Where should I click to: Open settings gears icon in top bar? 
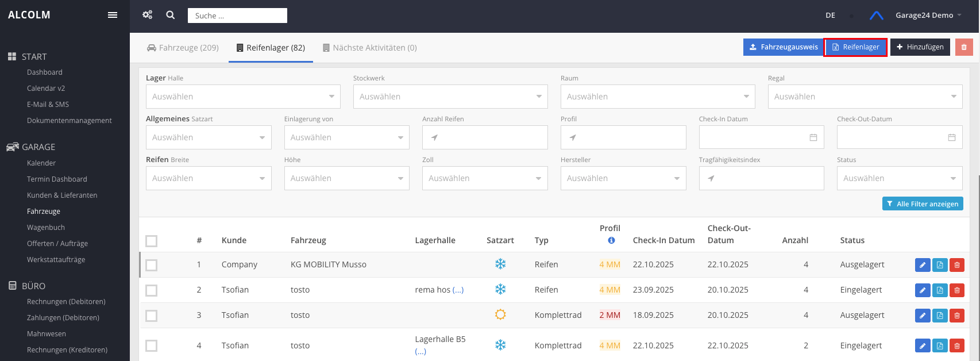tap(148, 15)
